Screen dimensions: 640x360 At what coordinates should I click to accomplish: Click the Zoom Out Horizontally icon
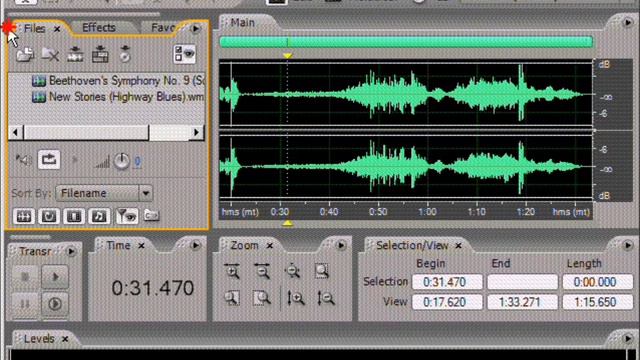pyautogui.click(x=262, y=271)
